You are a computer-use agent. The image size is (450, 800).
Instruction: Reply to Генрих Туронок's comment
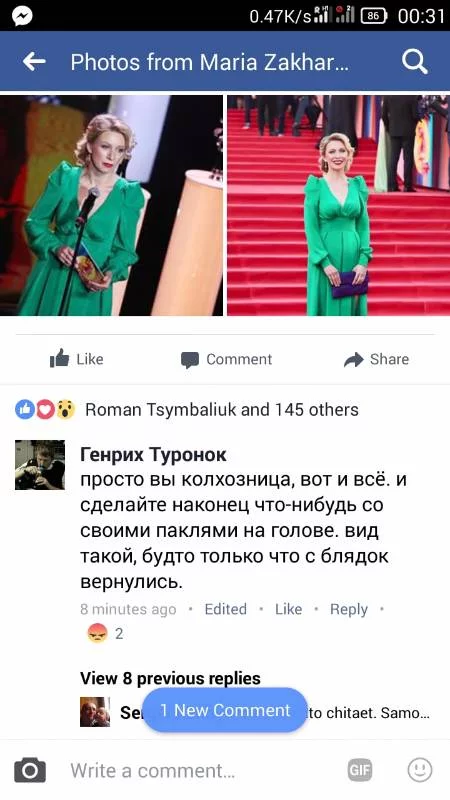pos(348,609)
